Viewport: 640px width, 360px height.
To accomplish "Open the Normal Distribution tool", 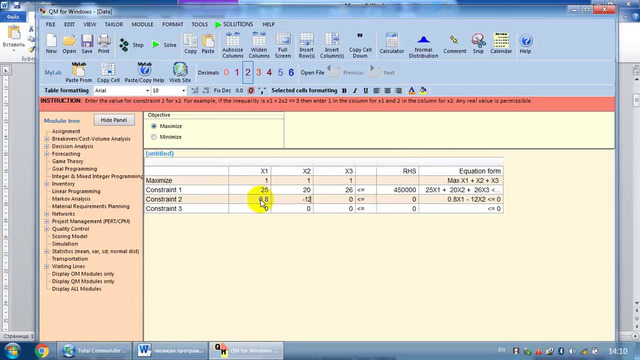I will pos(423,46).
